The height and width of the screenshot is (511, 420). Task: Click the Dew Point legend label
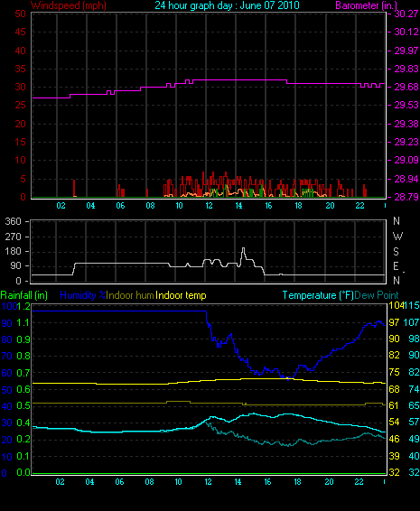coord(377,295)
